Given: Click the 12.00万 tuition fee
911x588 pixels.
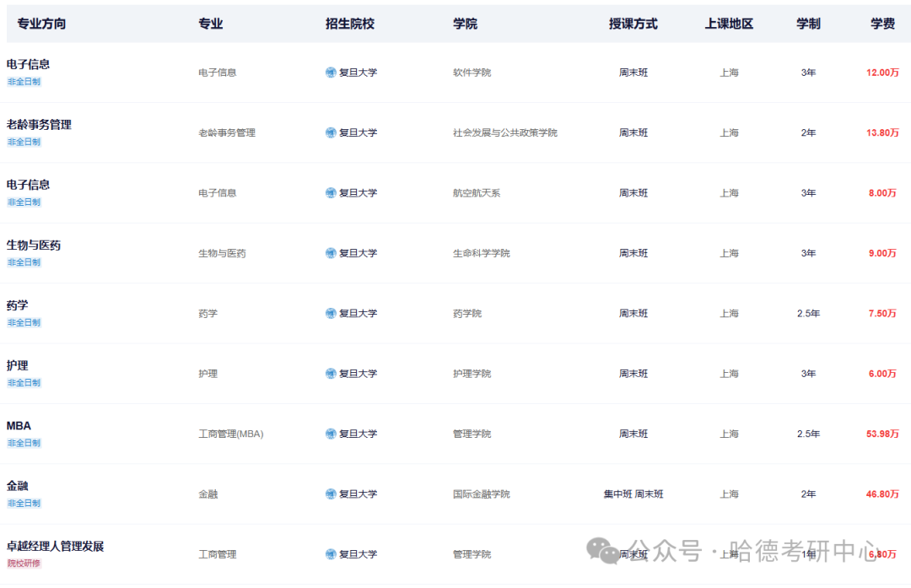Looking at the screenshot, I should point(882,73).
